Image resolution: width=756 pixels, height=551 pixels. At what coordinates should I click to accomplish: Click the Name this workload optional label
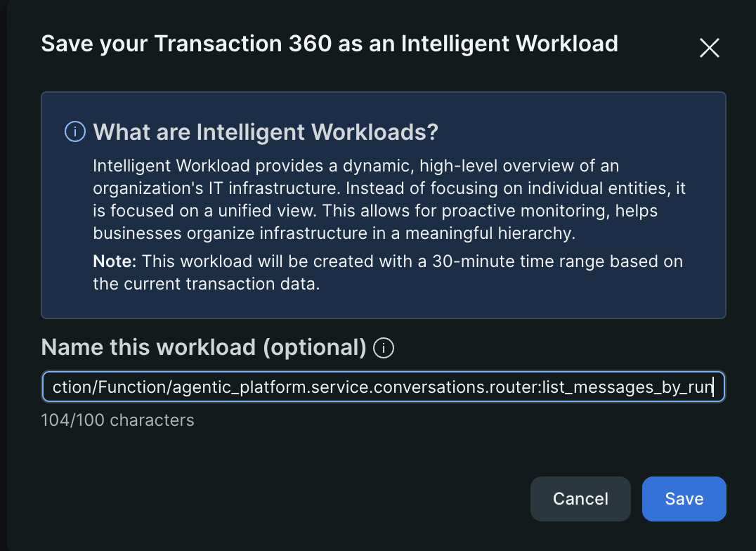tap(204, 346)
